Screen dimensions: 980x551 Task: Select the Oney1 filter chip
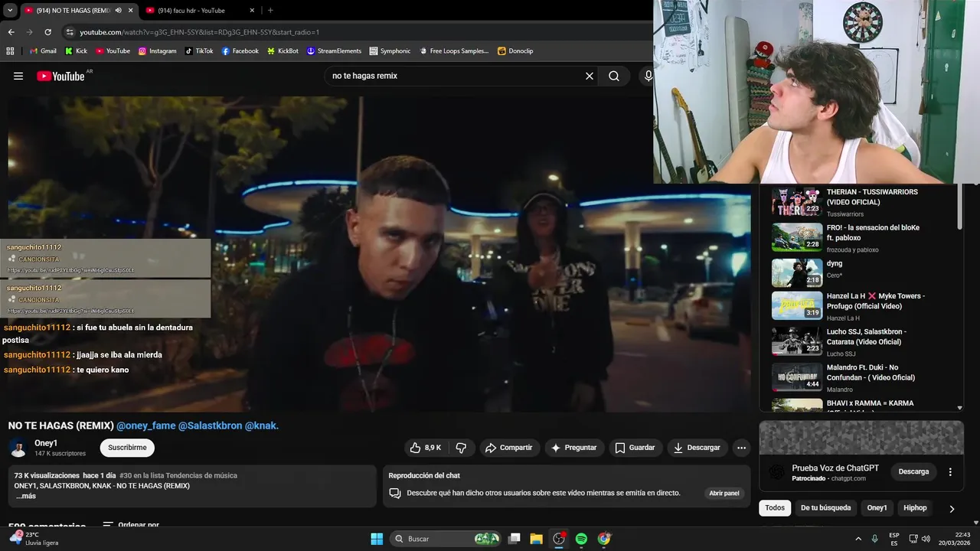877,508
